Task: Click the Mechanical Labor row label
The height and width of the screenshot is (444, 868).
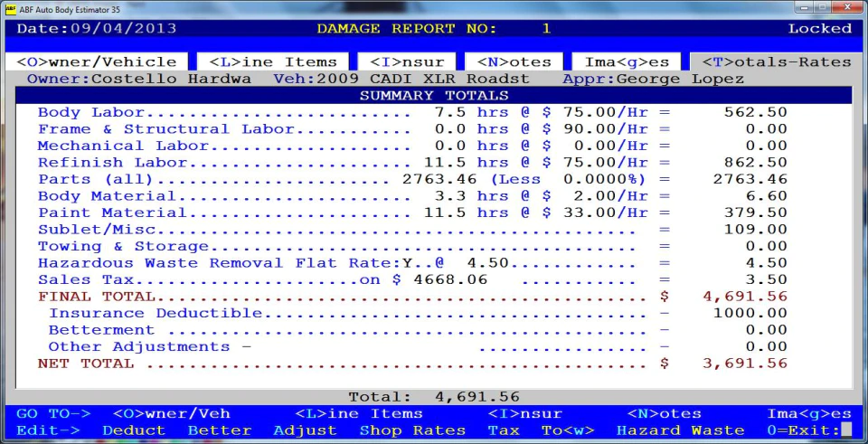Action: click(123, 146)
